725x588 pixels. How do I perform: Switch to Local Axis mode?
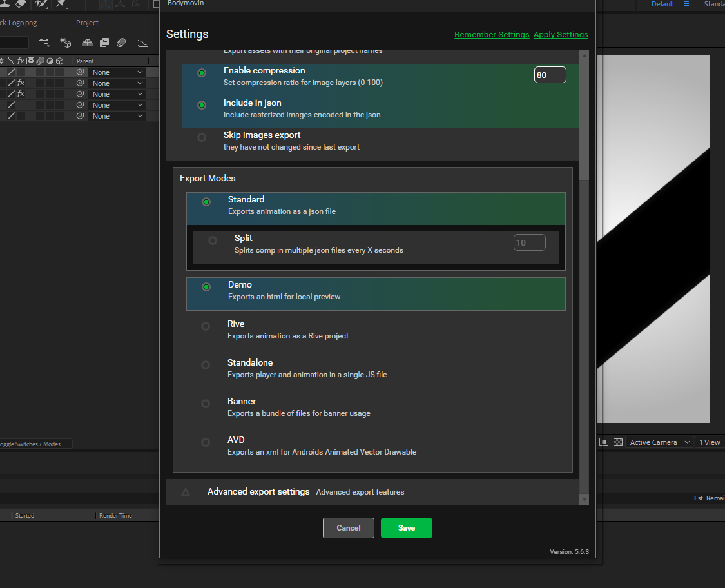pos(106,4)
